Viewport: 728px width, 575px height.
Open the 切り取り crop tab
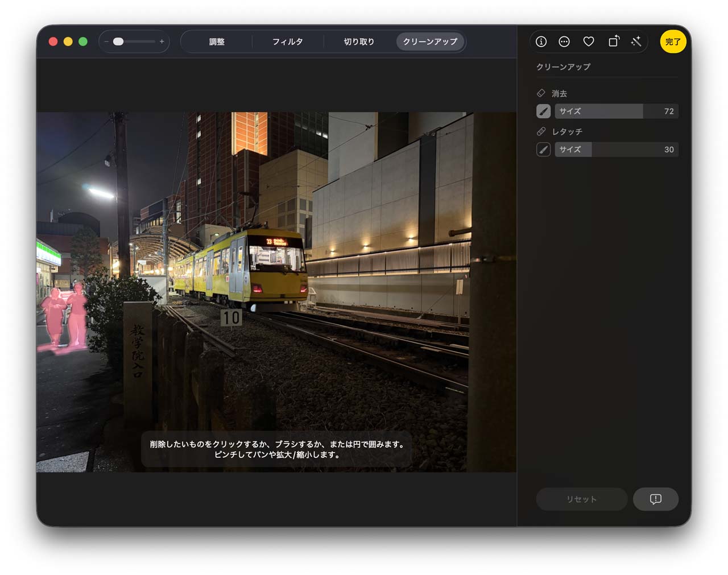[x=359, y=42]
